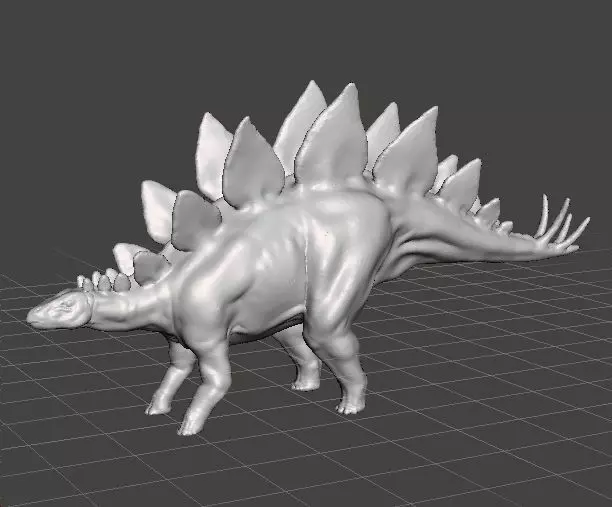
Task: Click the front left foot of the stegosaurus
Action: tap(190, 425)
